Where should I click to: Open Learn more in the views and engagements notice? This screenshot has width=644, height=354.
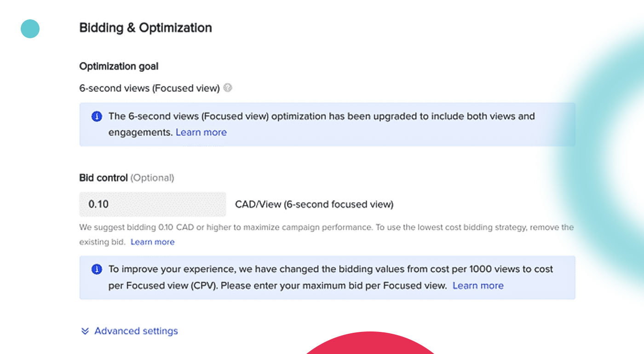pyautogui.click(x=201, y=132)
